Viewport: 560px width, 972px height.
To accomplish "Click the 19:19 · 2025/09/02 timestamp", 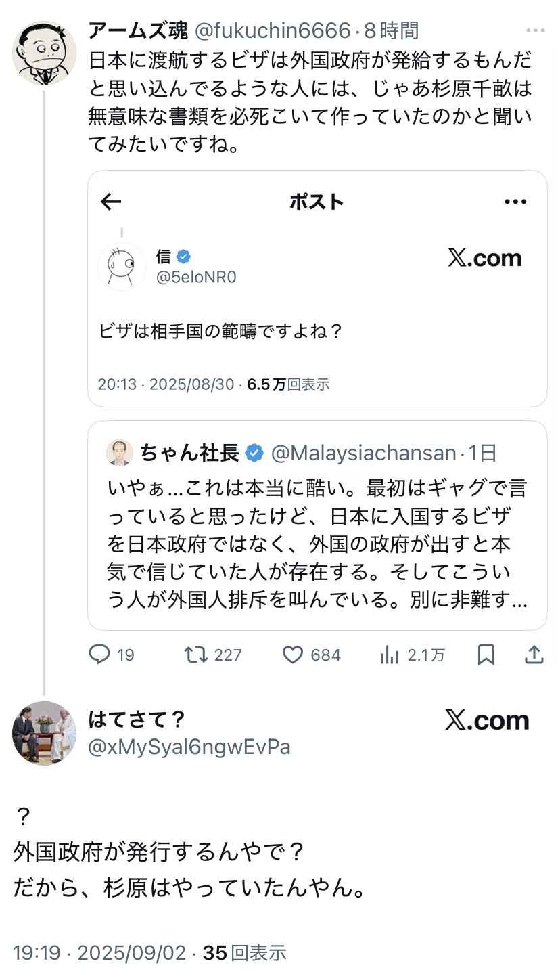I will (99, 953).
